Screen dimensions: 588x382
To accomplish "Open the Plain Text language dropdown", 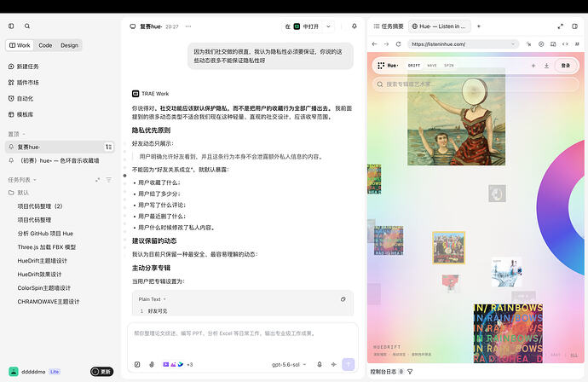I will pyautogui.click(x=152, y=299).
